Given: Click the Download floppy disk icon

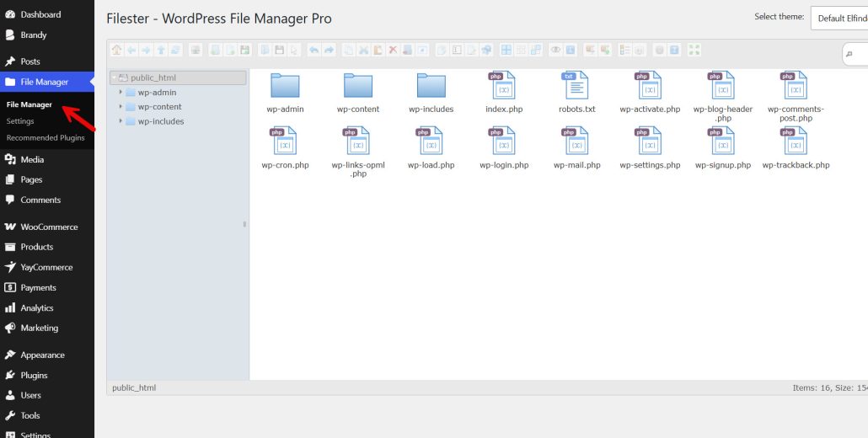Looking at the screenshot, I should coord(280,50).
